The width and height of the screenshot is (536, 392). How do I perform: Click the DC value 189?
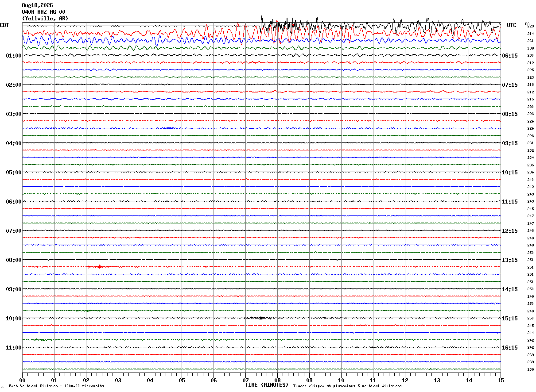tap(530, 48)
